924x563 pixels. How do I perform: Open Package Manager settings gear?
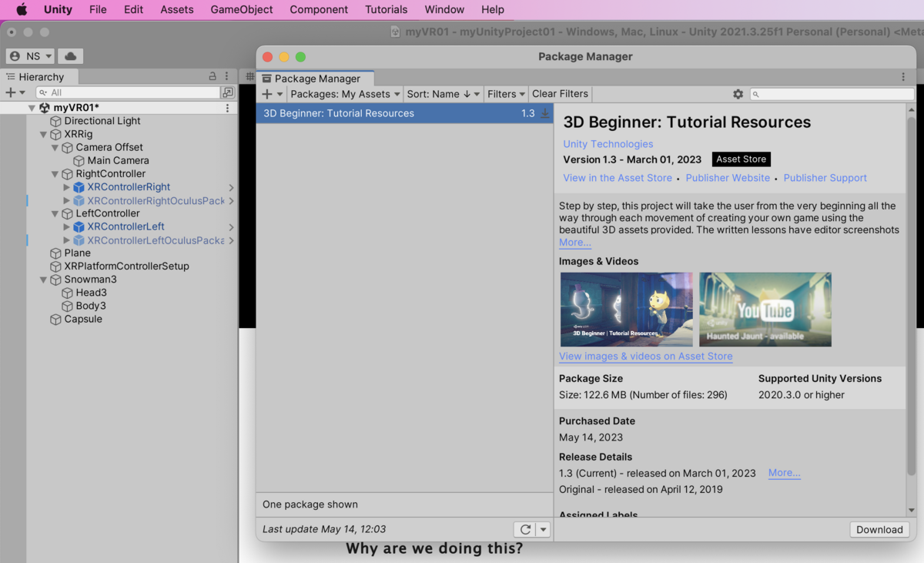(x=738, y=94)
